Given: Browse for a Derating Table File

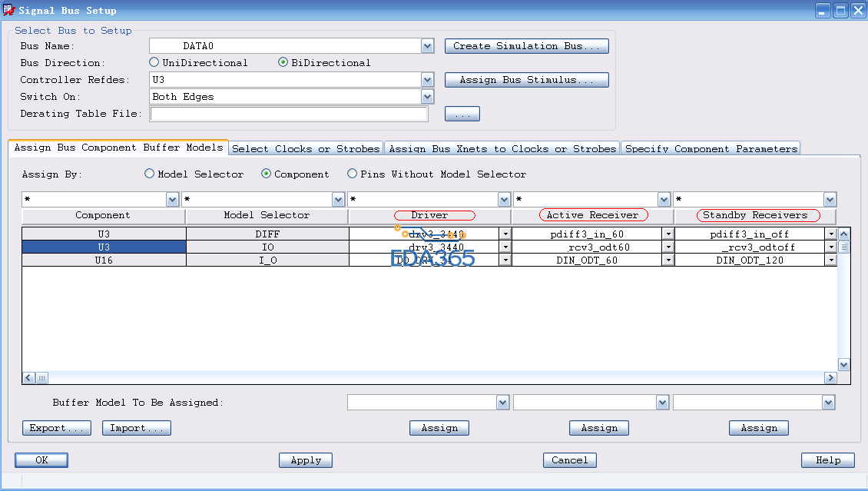Looking at the screenshot, I should pos(462,114).
